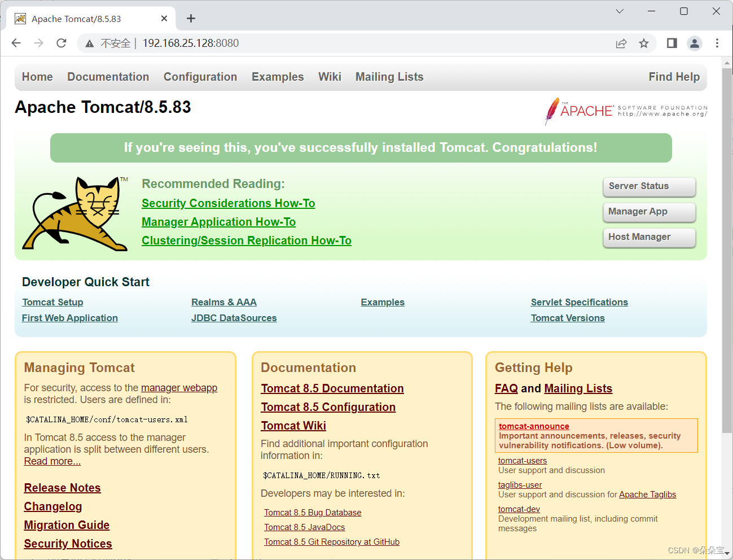Image resolution: width=733 pixels, height=560 pixels.
Task: Click the Tomcat cat logo
Action: [75, 214]
